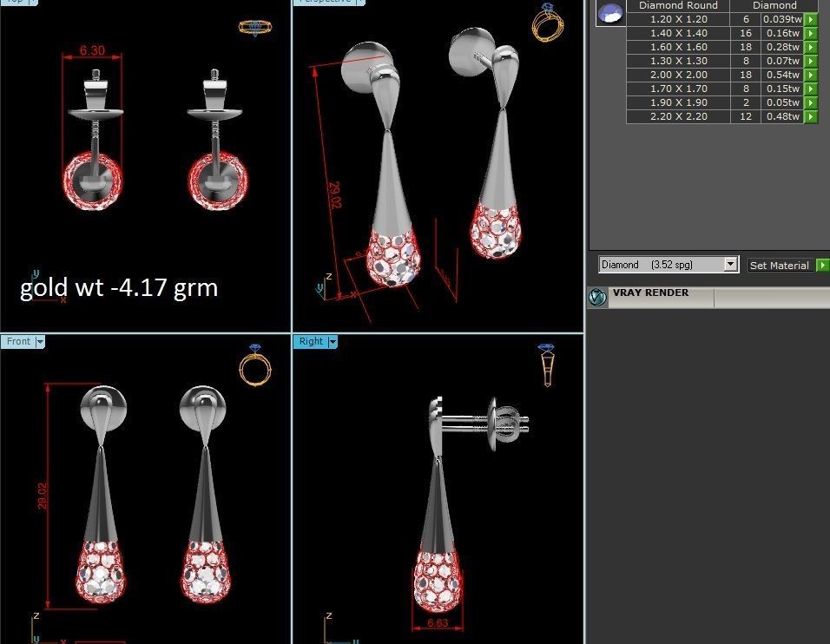Click the 0.54tw weight cell
Viewport: 830px width, 644px height.
782,75
